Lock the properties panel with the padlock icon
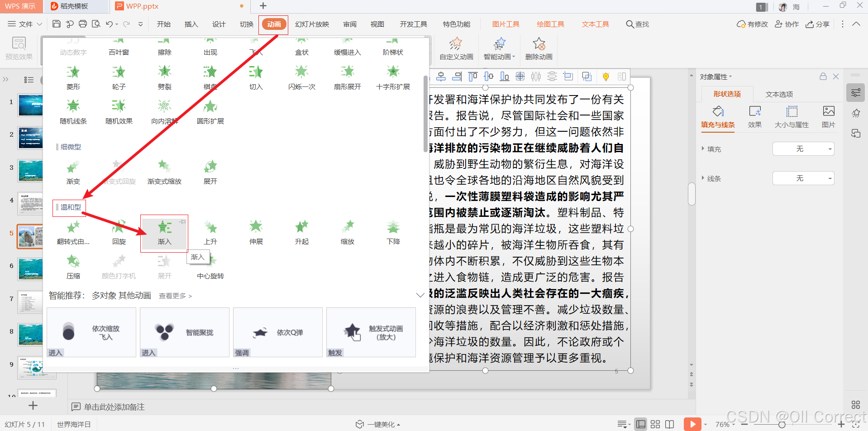Image resolution: width=868 pixels, height=431 pixels. point(823,77)
